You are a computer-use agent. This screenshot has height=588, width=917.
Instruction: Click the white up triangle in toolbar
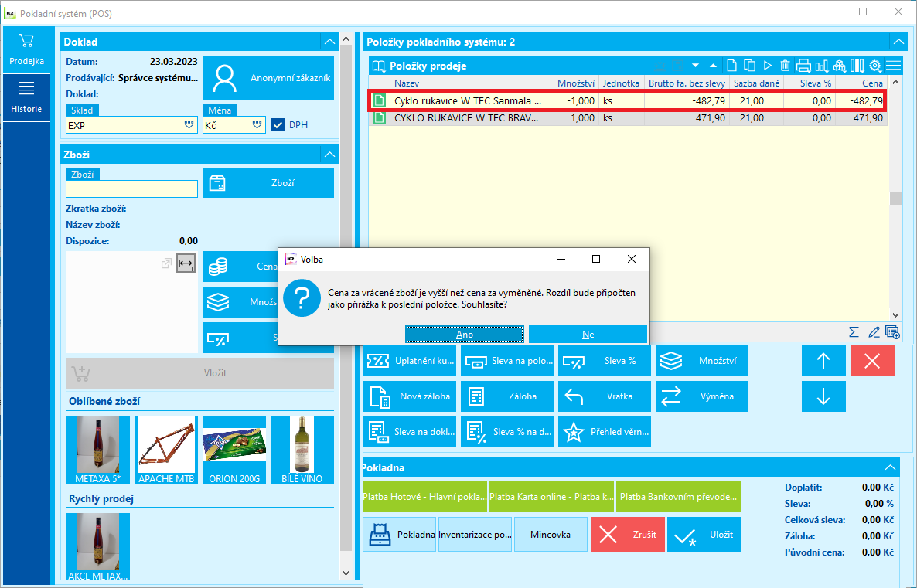point(713,66)
